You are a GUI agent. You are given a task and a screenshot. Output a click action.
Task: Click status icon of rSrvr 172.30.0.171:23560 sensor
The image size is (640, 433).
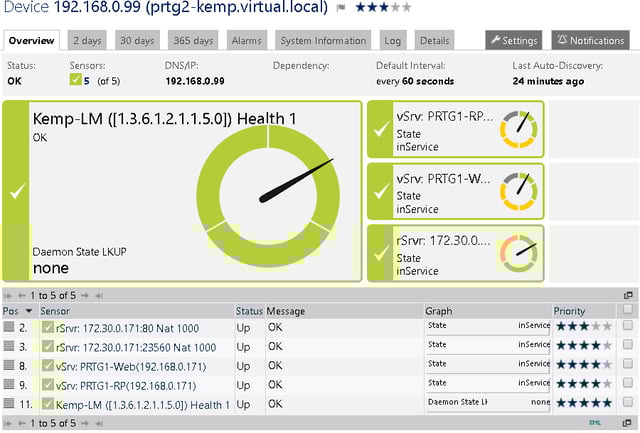coord(48,346)
